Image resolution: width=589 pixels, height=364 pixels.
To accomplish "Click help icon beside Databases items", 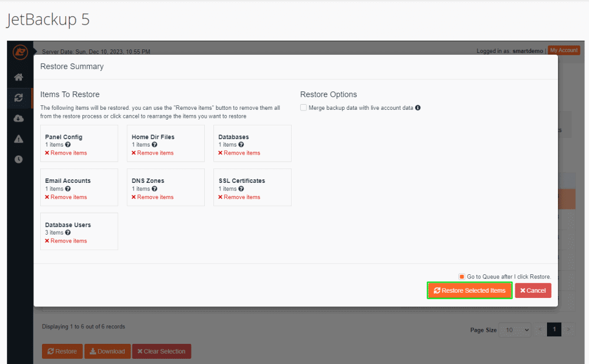I will click(x=241, y=145).
